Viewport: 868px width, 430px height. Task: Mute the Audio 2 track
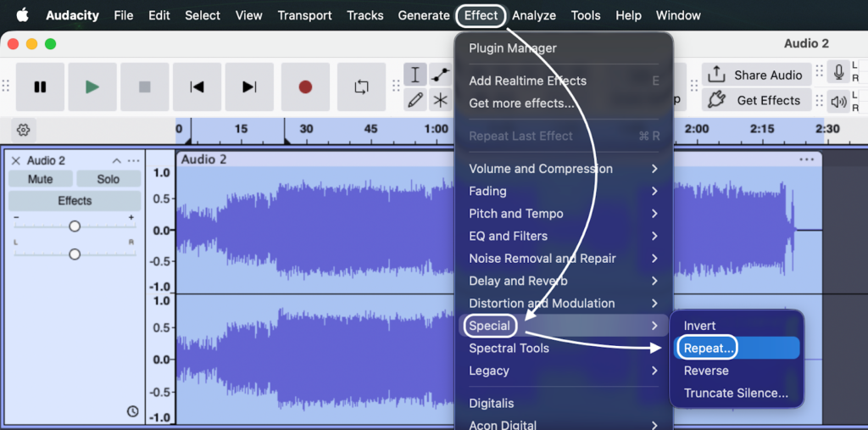[40, 179]
